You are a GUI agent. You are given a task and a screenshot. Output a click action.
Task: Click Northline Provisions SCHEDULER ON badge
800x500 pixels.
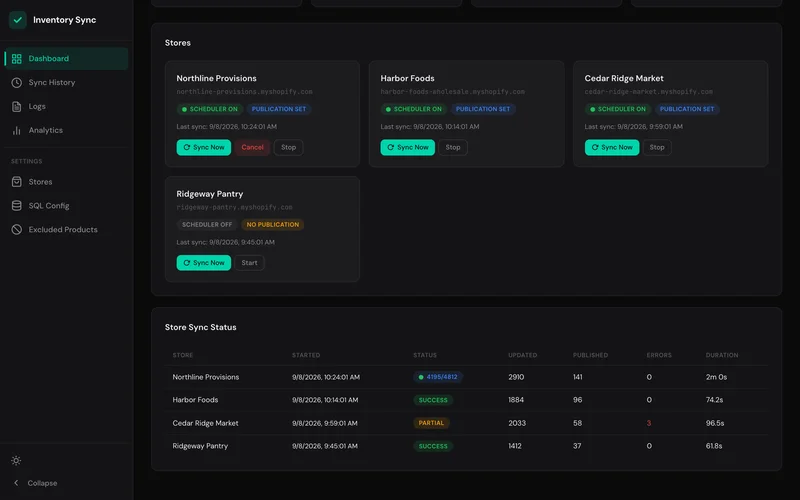tap(210, 109)
